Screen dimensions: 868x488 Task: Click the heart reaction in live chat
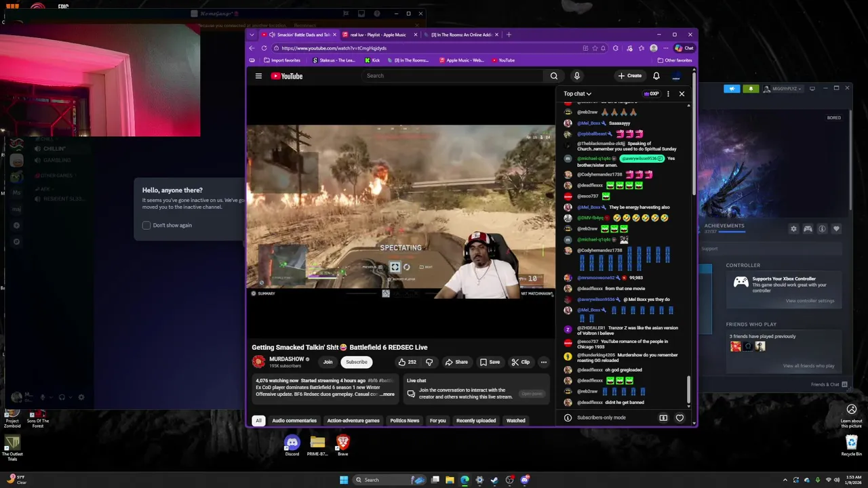(679, 418)
